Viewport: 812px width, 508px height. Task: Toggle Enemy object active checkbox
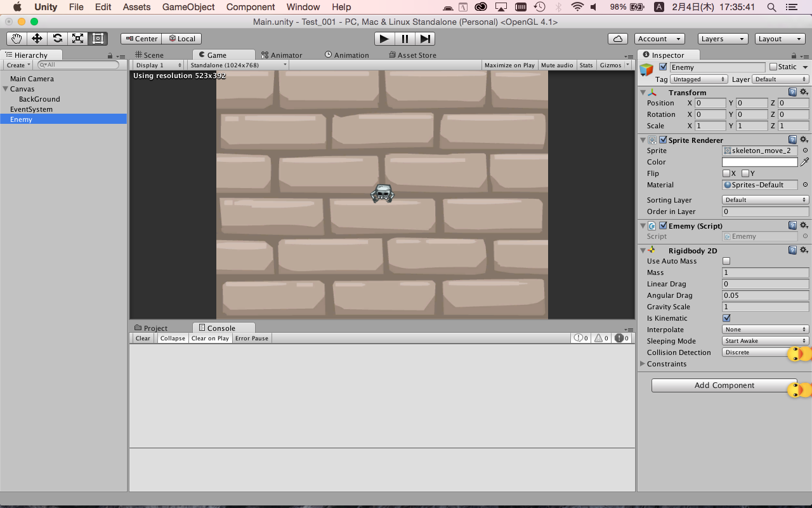pos(663,67)
